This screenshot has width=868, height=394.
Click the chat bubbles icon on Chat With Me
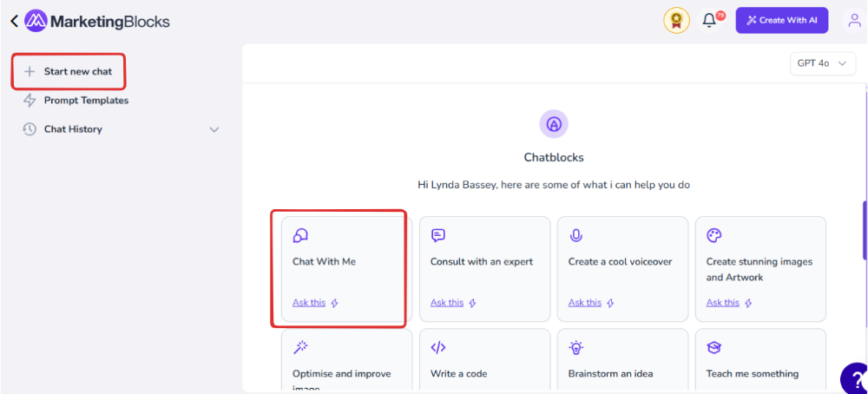300,236
